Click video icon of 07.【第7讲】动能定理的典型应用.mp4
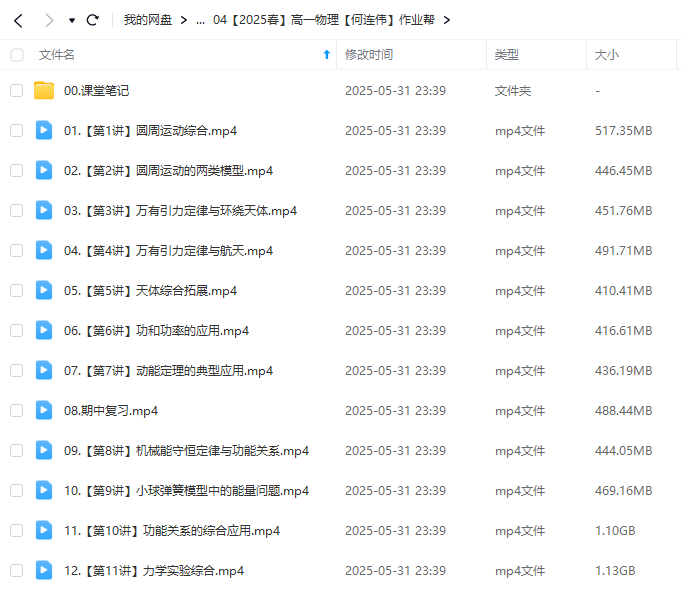 click(x=44, y=370)
